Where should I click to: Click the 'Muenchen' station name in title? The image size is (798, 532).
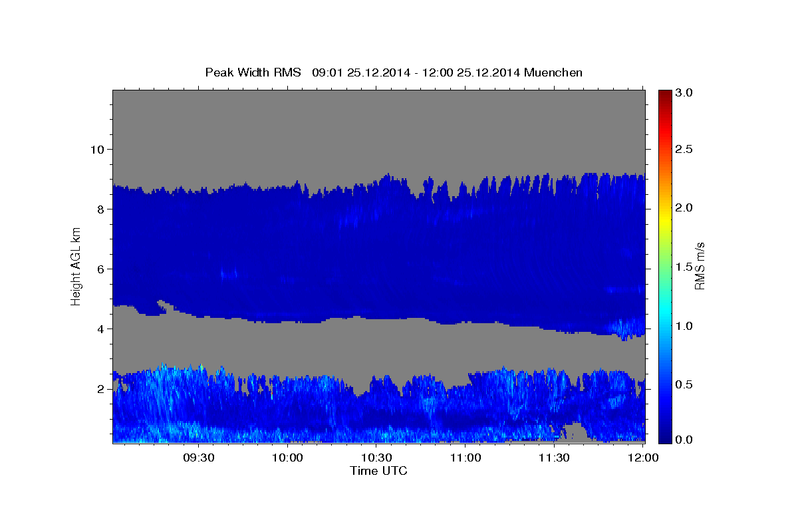553,72
